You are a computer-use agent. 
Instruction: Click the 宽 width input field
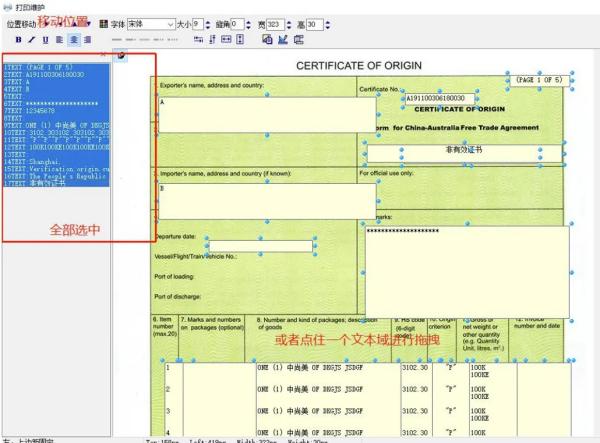pos(280,23)
